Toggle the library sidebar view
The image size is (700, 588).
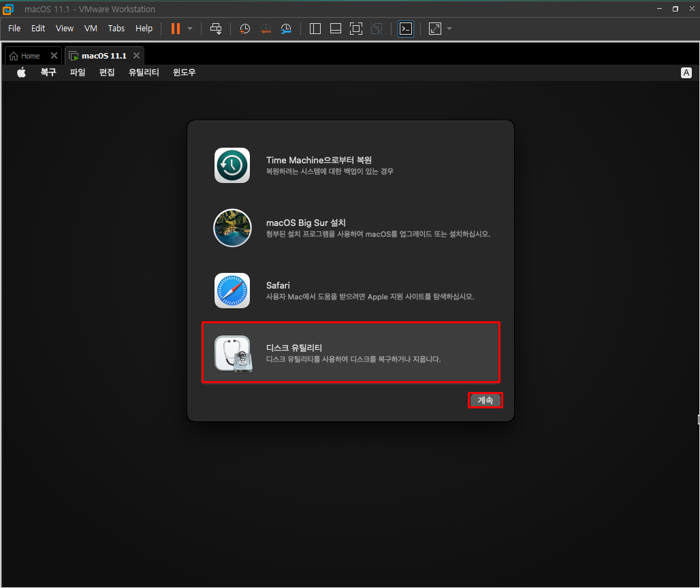pyautogui.click(x=315, y=29)
